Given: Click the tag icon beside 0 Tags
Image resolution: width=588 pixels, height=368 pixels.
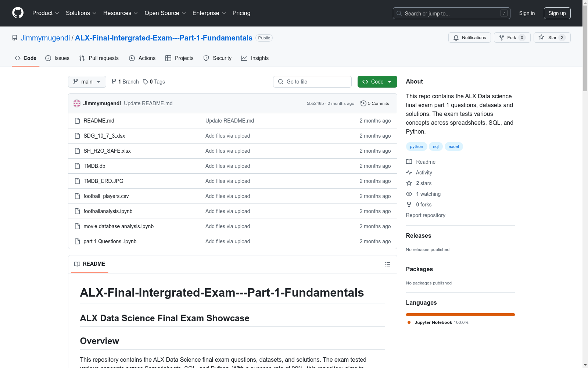Looking at the screenshot, I should [146, 82].
